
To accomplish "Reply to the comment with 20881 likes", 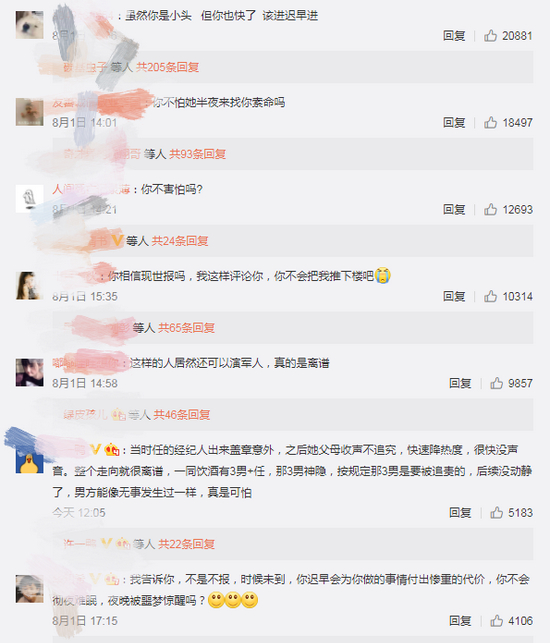I will click(454, 36).
